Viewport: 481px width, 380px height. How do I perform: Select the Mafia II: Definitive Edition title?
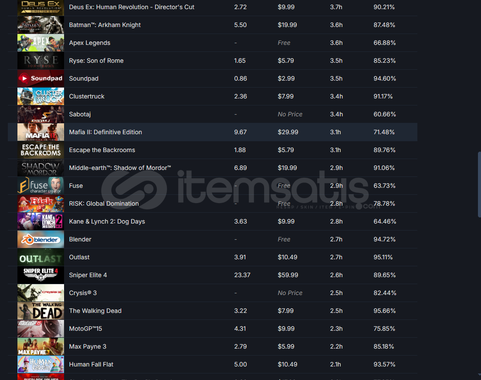click(x=105, y=132)
